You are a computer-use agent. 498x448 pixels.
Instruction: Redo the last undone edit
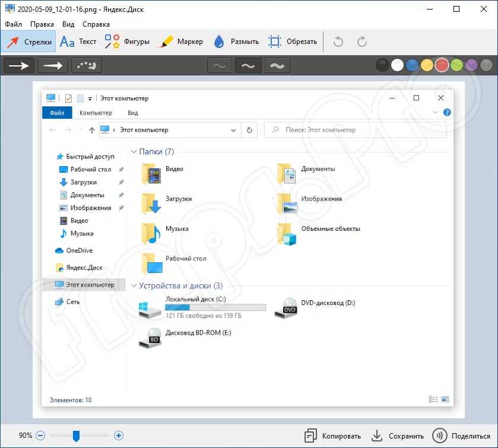click(x=361, y=42)
